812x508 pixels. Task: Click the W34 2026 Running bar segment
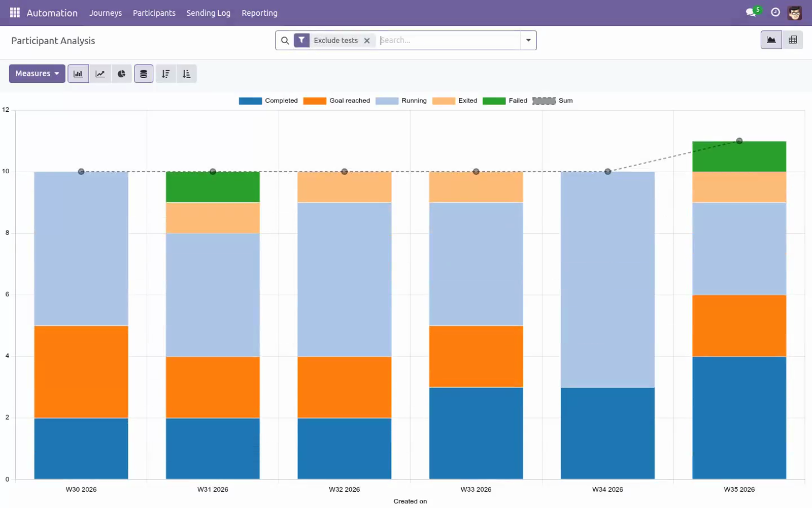pos(607,279)
